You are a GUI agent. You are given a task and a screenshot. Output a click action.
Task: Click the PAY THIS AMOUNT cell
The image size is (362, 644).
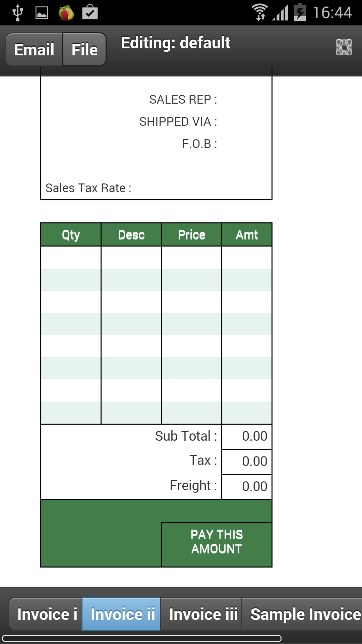click(x=217, y=545)
